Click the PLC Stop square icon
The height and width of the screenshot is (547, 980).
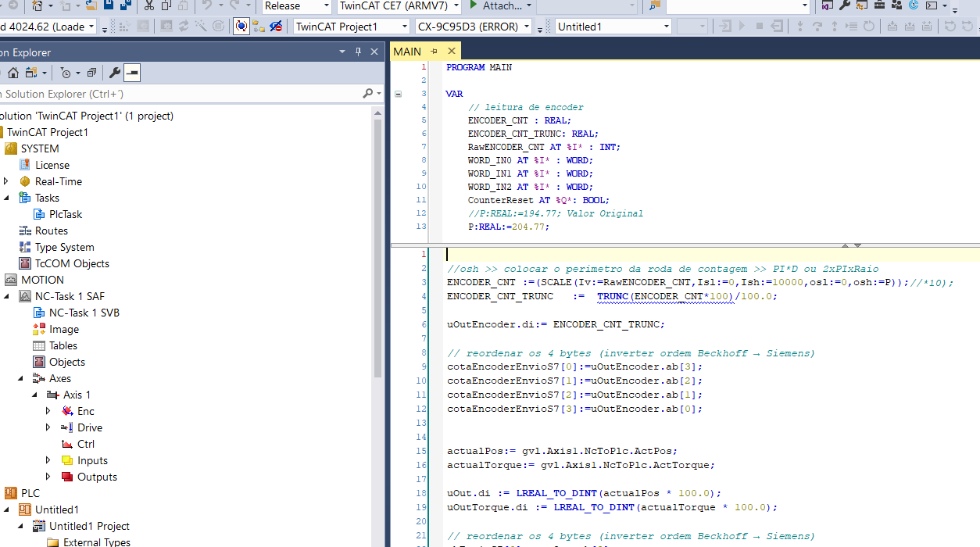point(759,27)
